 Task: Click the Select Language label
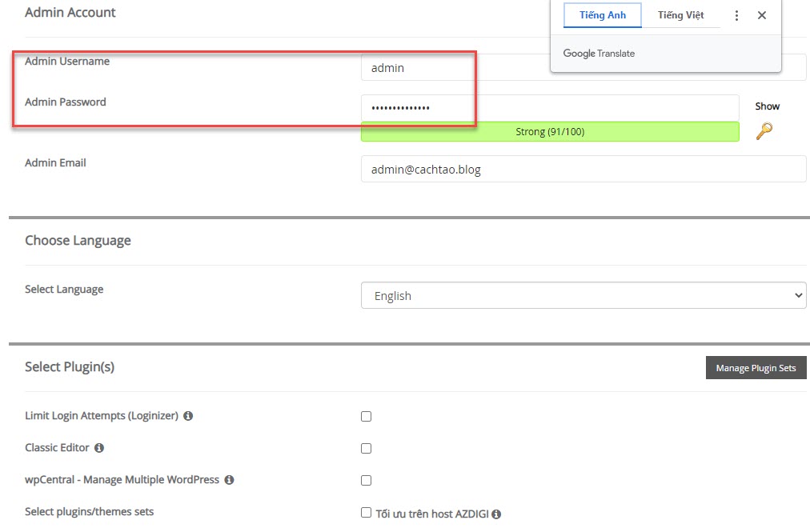64,290
